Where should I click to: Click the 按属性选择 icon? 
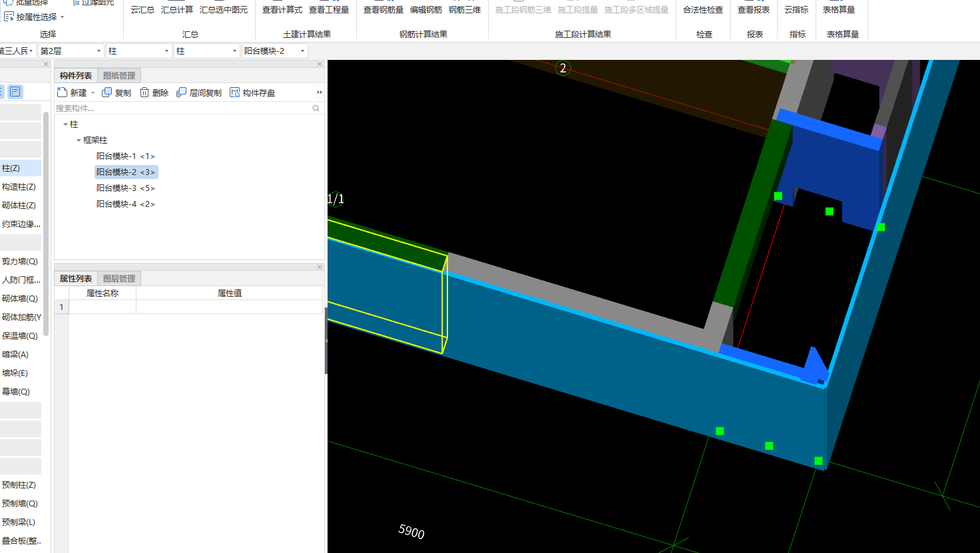point(9,17)
